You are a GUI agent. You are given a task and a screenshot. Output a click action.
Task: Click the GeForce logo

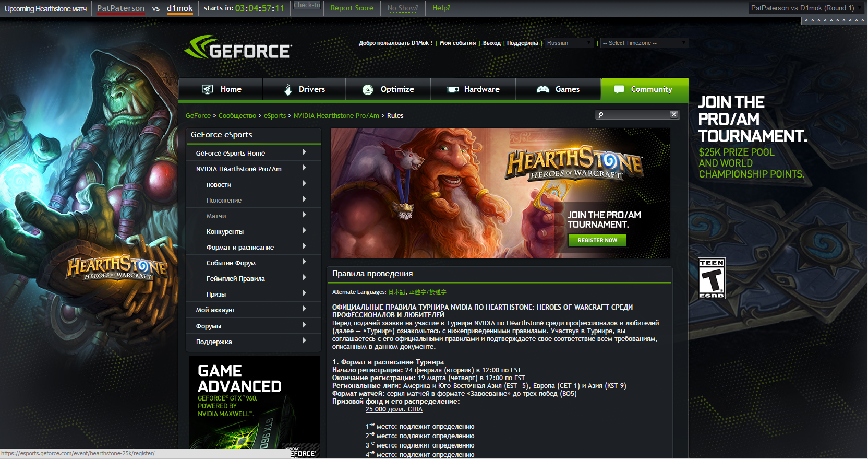(x=238, y=48)
